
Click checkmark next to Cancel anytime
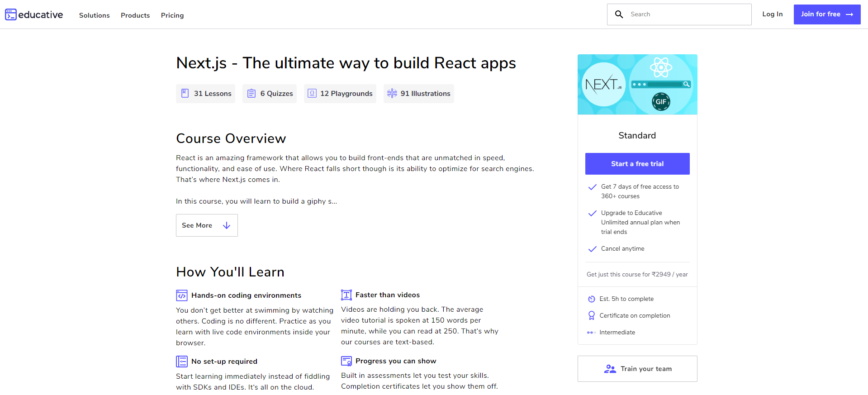tap(592, 249)
